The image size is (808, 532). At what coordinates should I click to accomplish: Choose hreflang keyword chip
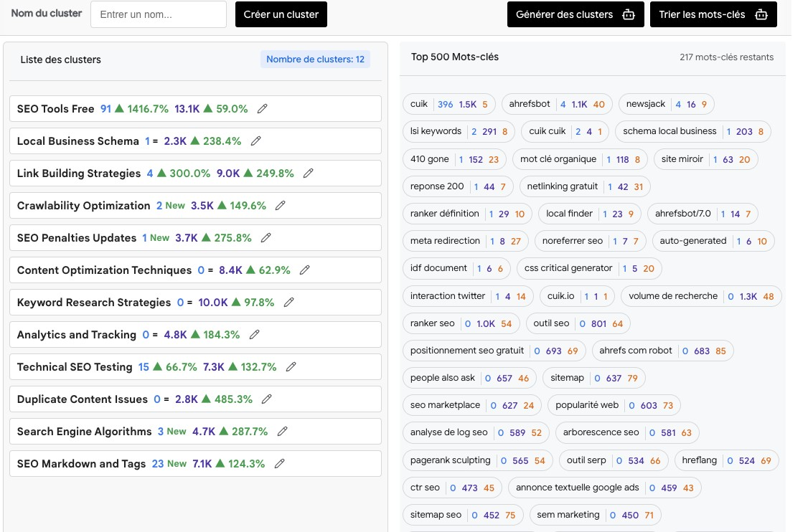[x=727, y=460]
